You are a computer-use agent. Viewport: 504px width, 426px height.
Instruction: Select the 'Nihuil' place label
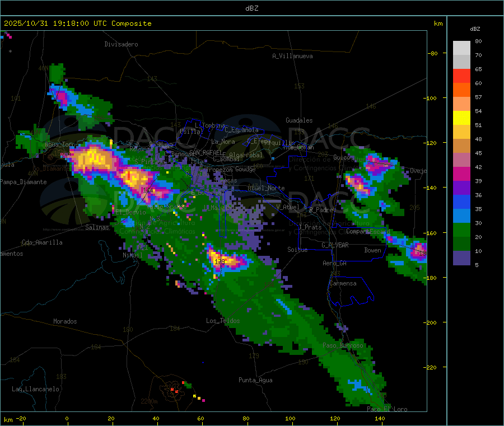point(132,255)
